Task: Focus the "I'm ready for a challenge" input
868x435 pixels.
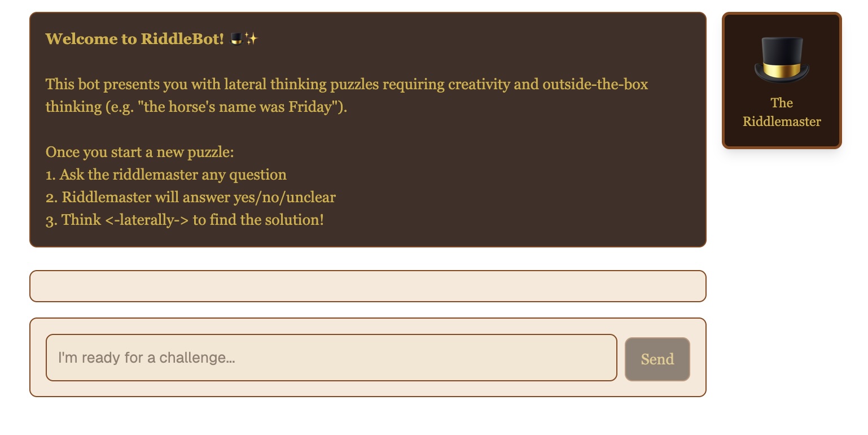Action: click(x=331, y=358)
